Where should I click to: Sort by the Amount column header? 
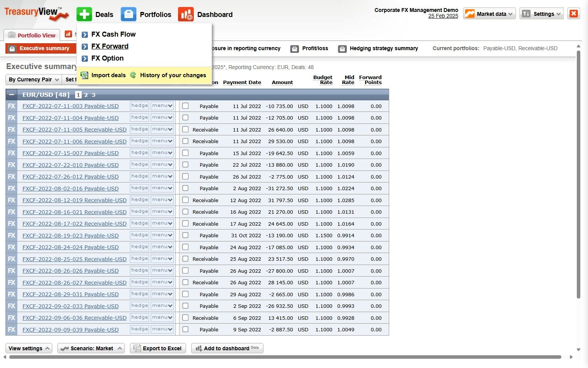pyautogui.click(x=282, y=83)
